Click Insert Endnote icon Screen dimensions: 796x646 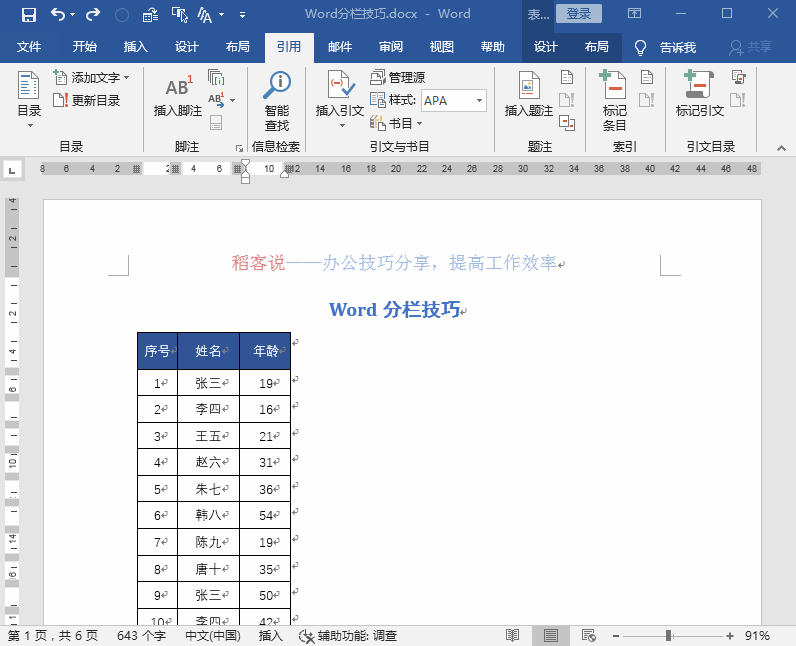pyautogui.click(x=216, y=78)
